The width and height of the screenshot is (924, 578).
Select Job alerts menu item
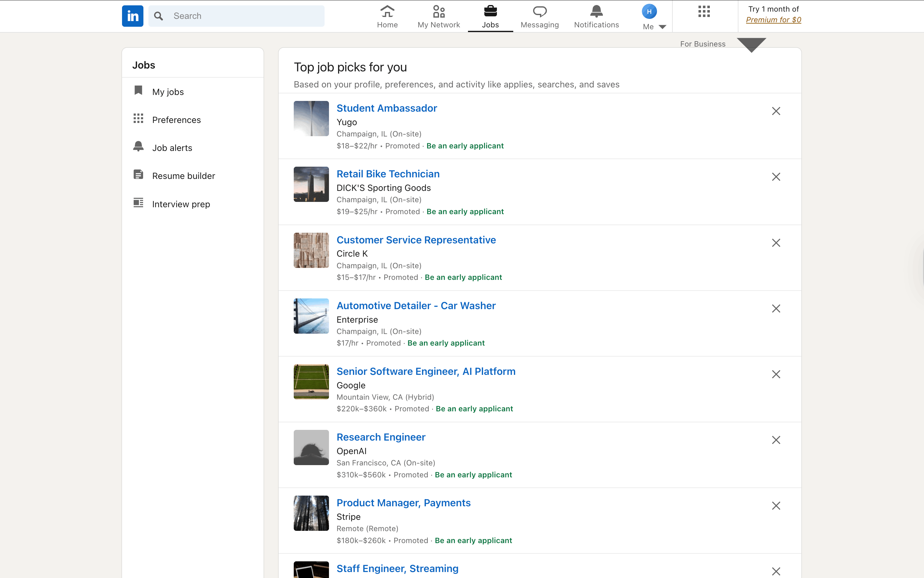[x=193, y=148]
